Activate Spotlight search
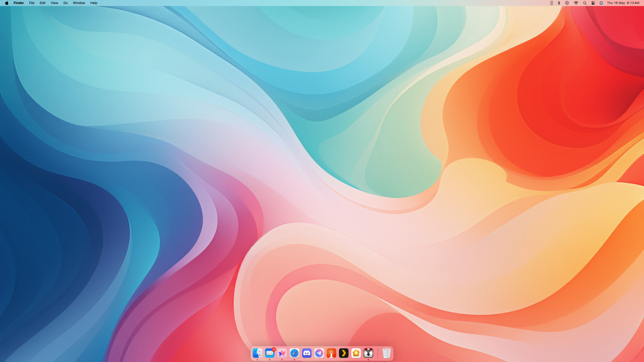 point(585,3)
